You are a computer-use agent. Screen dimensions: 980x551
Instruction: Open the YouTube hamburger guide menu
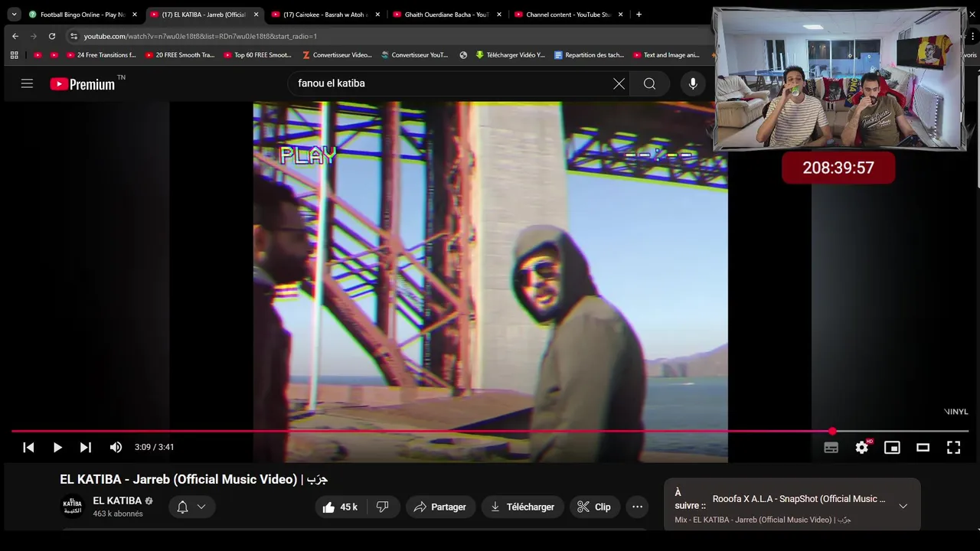[27, 84]
